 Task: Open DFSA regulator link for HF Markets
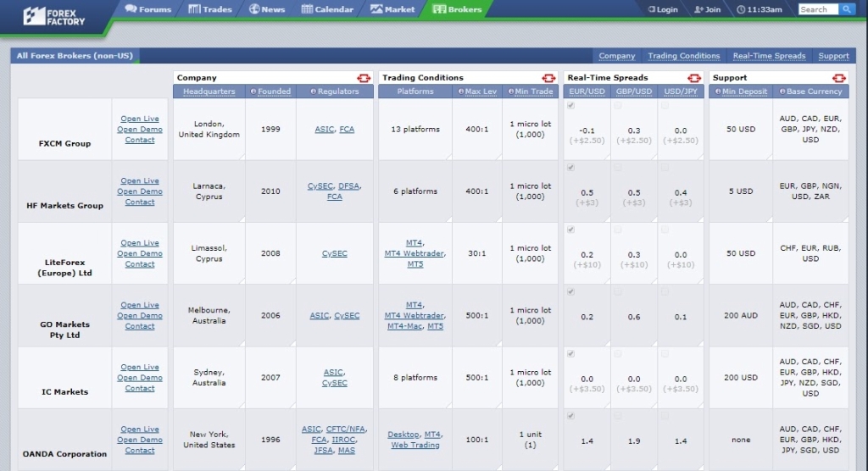[348, 186]
